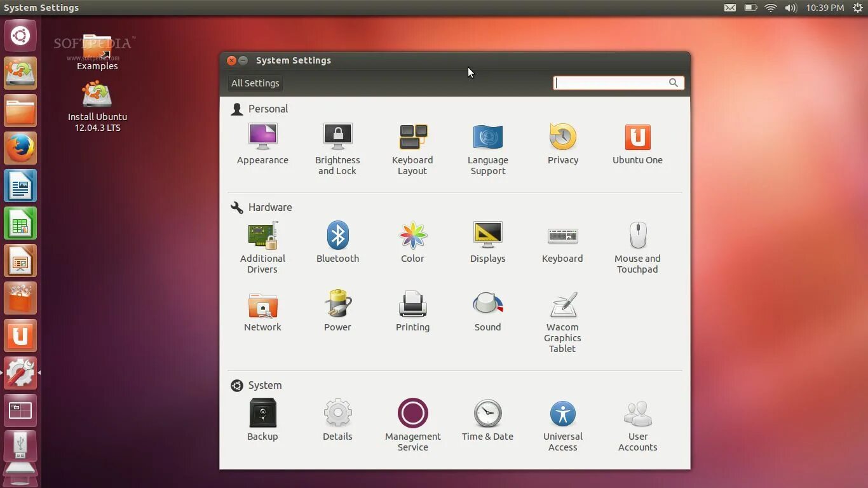This screenshot has height=488, width=868.
Task: Open Mouse and Touchpad settings
Action: coord(637,248)
